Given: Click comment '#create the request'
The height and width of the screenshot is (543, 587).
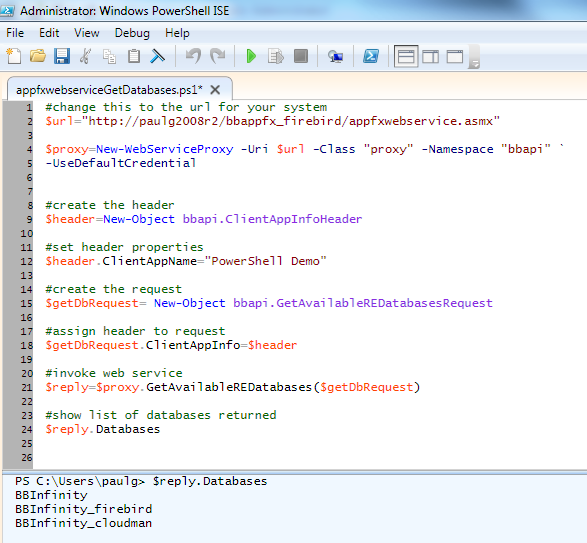Looking at the screenshot, I should click(x=113, y=289).
